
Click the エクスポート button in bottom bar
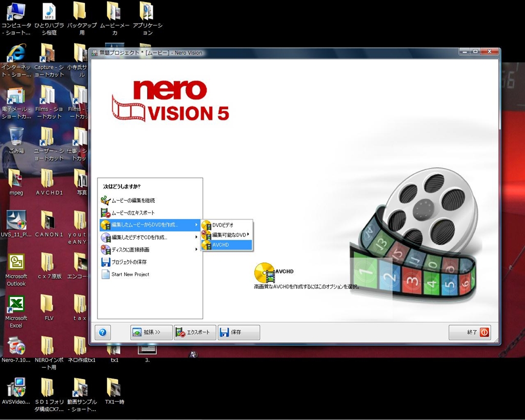(195, 332)
